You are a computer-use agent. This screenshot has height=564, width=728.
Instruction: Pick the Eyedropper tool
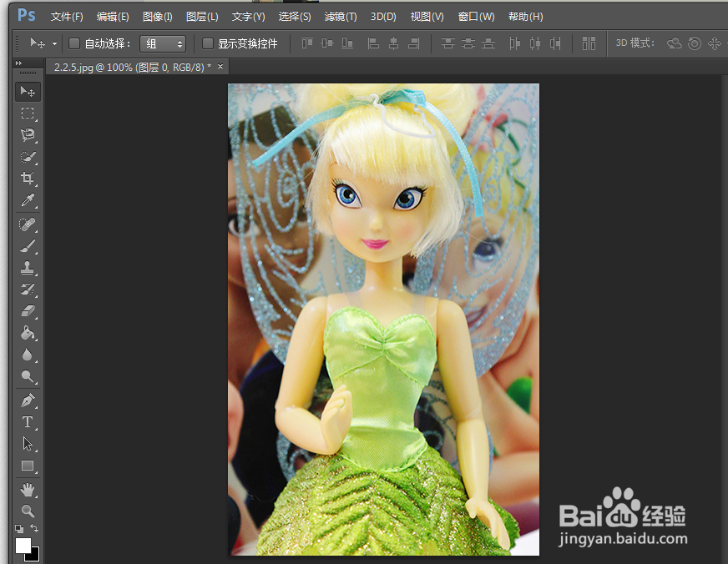click(x=28, y=200)
